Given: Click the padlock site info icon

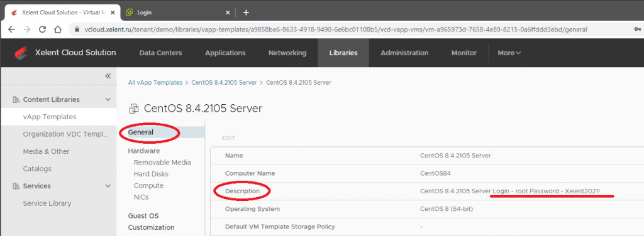Looking at the screenshot, I should pos(76,29).
